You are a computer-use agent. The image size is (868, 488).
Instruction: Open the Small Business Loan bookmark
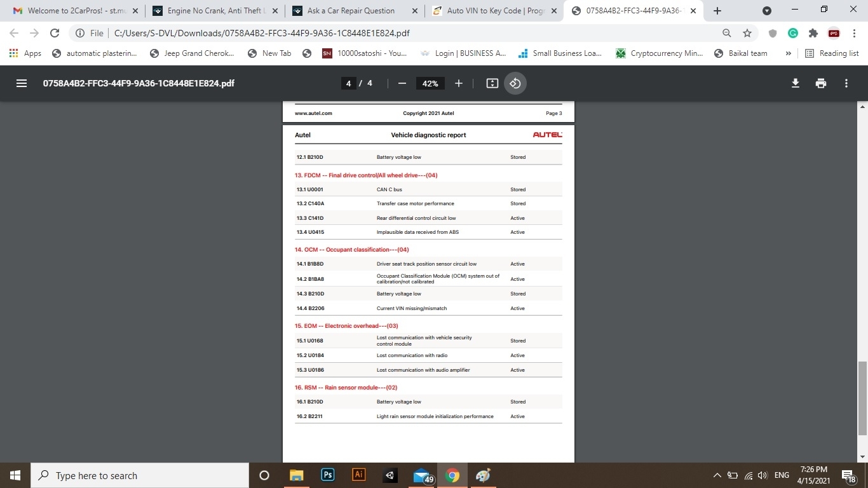(560, 53)
